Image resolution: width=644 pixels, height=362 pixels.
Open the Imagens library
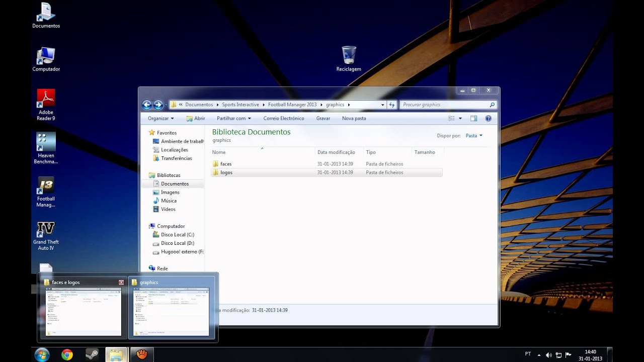(x=166, y=192)
